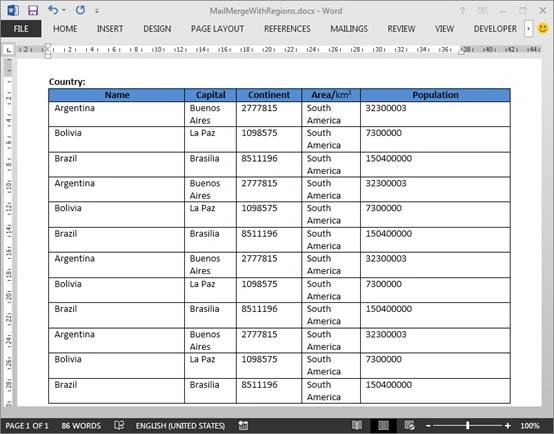This screenshot has height=434, width=554.
Task: Undo the last action
Action: 53,10
